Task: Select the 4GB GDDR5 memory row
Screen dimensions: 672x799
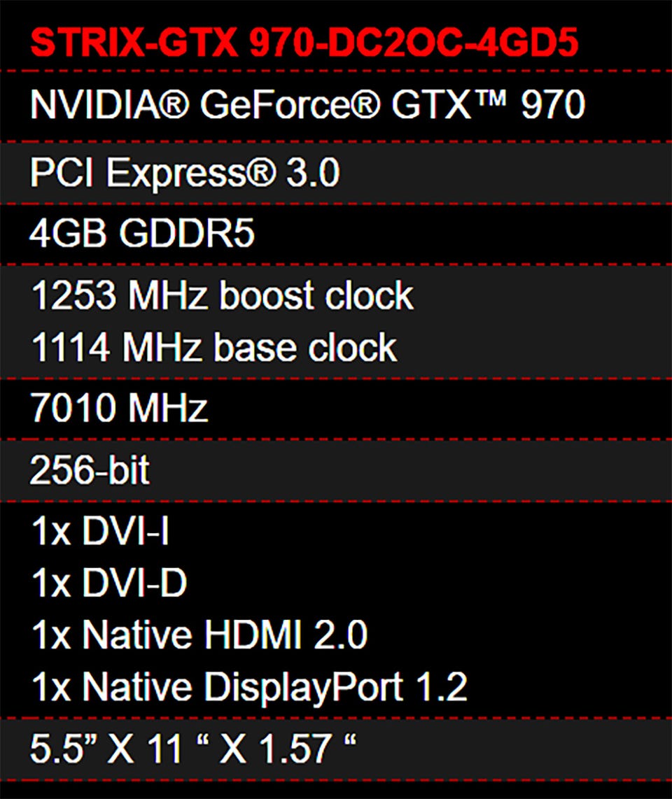Action: tap(142, 234)
